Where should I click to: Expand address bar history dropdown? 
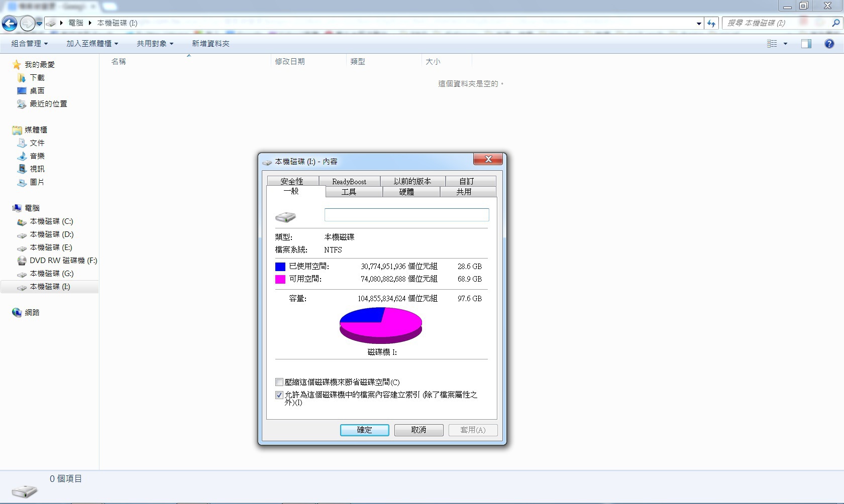(699, 23)
